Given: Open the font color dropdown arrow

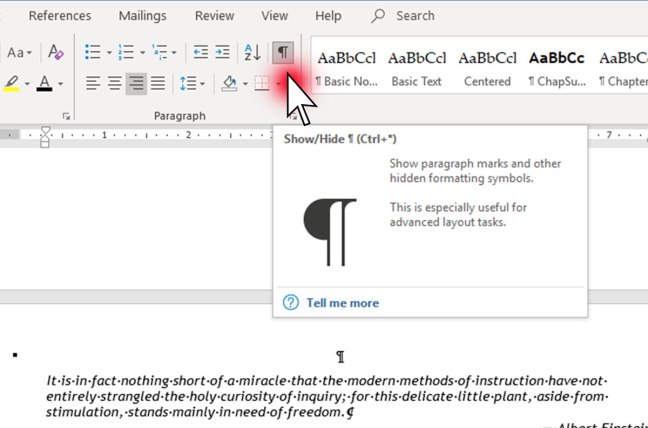Looking at the screenshot, I should 61,84.
